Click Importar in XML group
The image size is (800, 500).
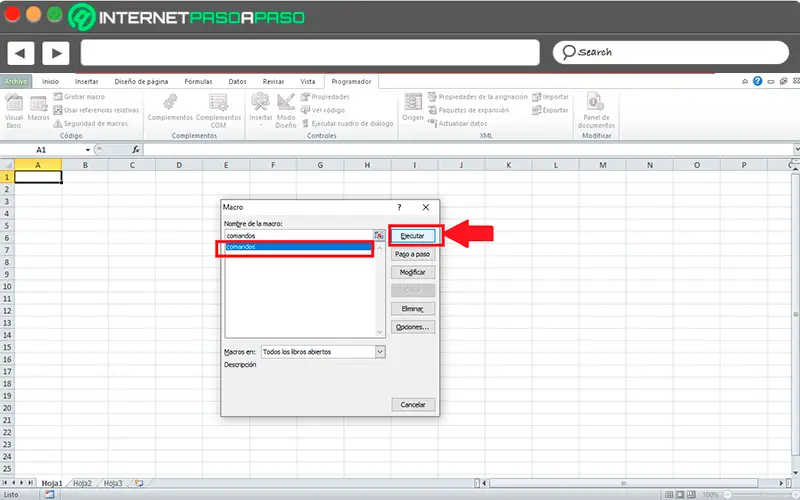point(551,96)
